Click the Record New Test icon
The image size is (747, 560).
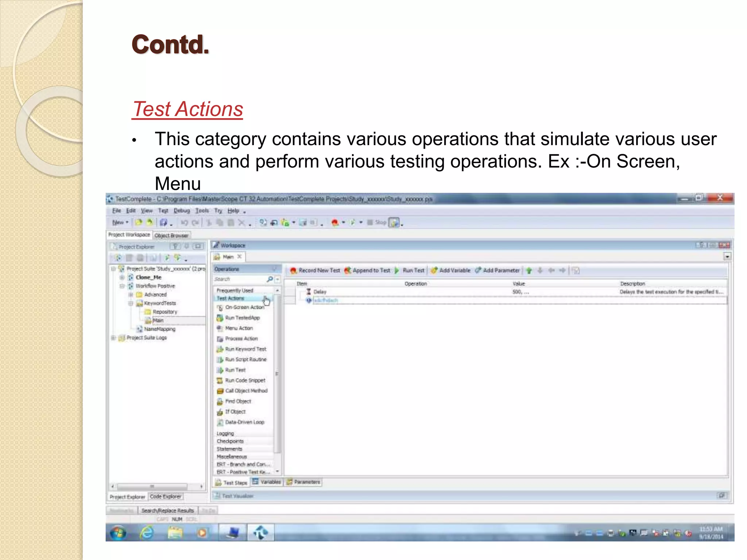pyautogui.click(x=293, y=271)
